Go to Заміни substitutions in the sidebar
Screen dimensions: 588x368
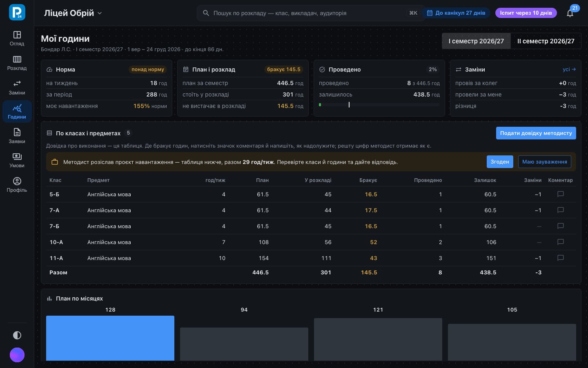point(17,88)
